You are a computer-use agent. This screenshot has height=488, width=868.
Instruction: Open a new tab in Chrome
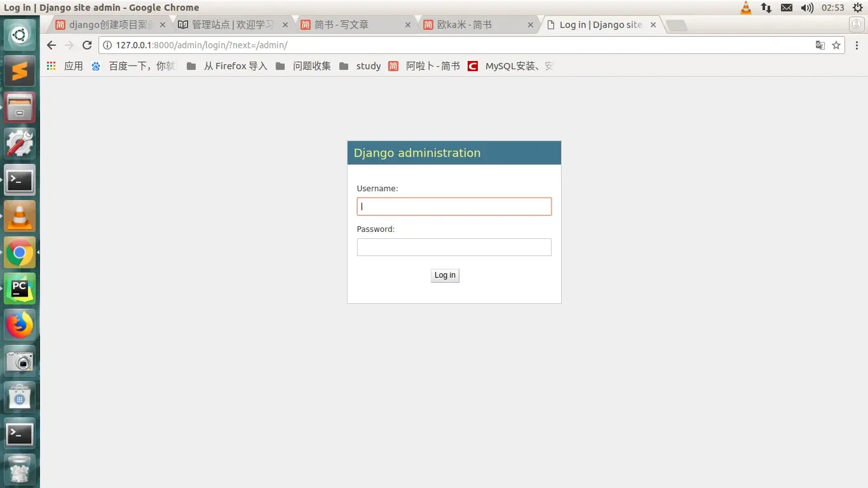pyautogui.click(x=676, y=25)
